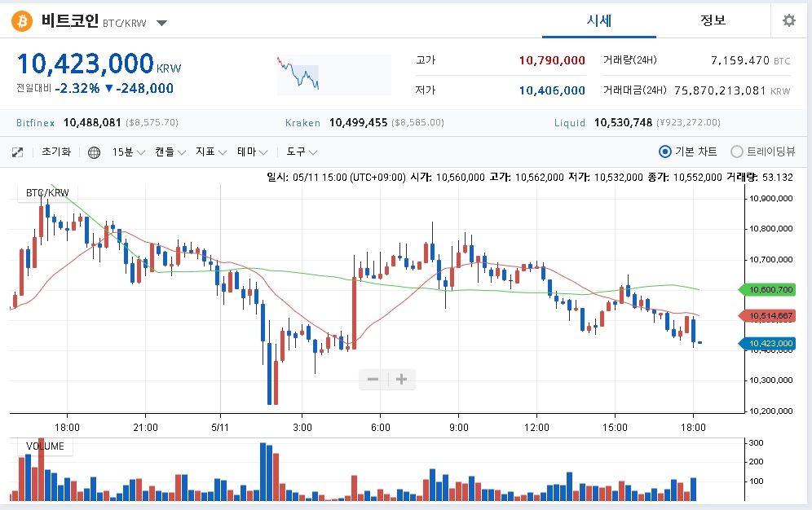
Task: Open the globe timezone icon
Action: [94, 152]
